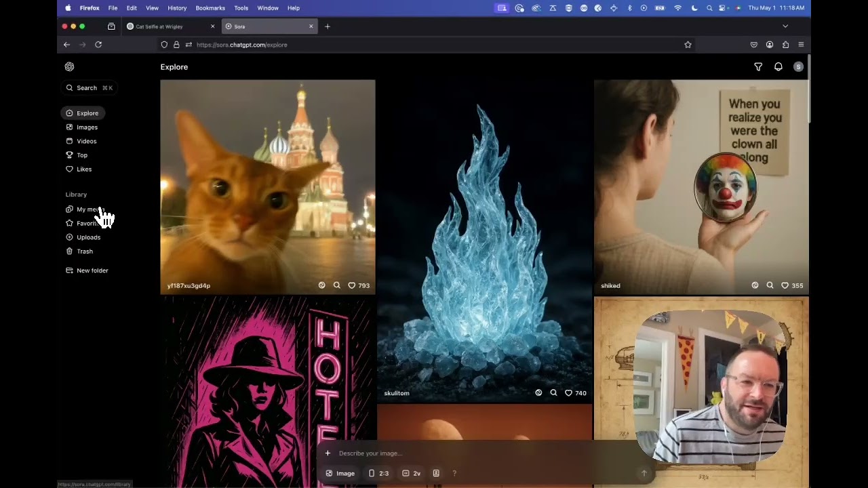Viewport: 868px width, 488px height.
Task: Click remix icon on the cat selfie card
Action: click(321, 285)
